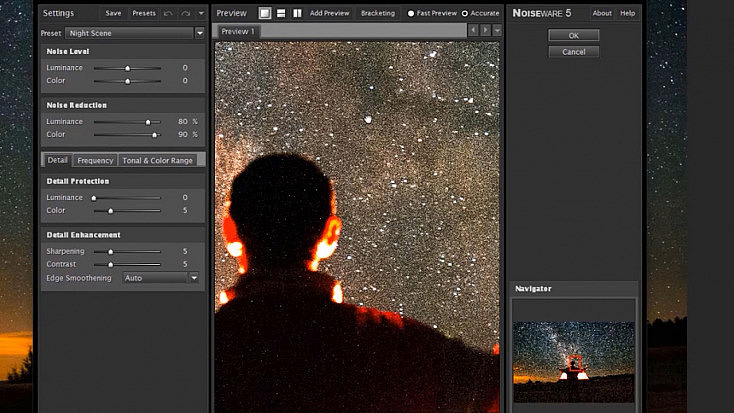
Task: Click the Contrast slider handle
Action: 110,265
